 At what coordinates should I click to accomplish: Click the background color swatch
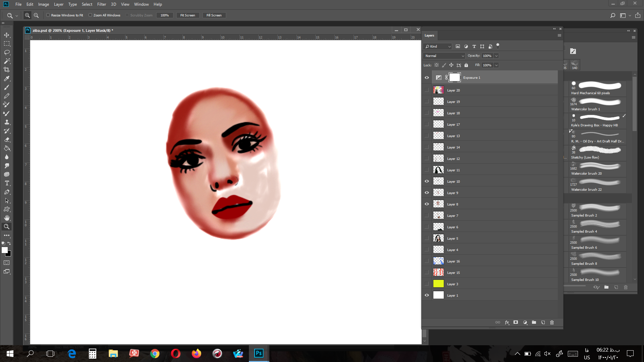pyautogui.click(x=9, y=254)
